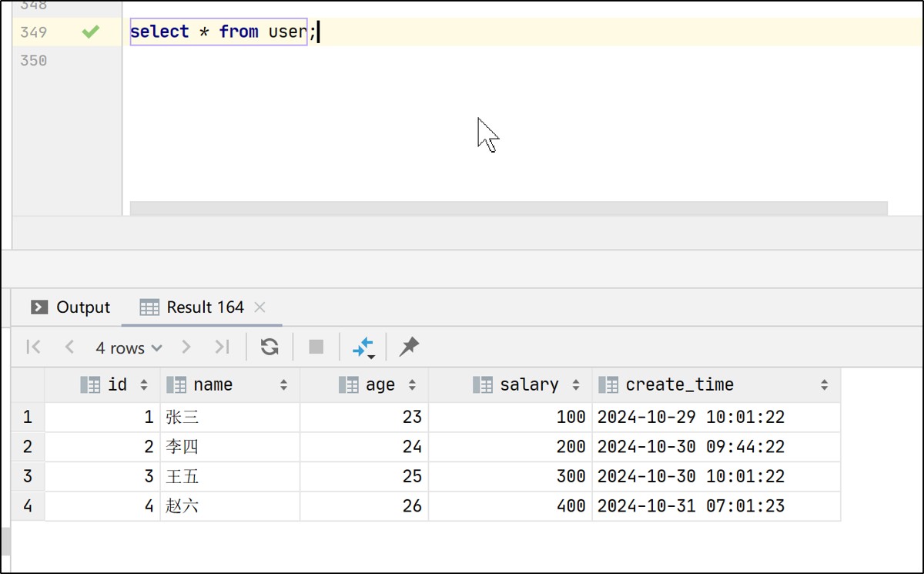The height and width of the screenshot is (574, 924).
Task: Go to previous page of results
Action: click(69, 347)
